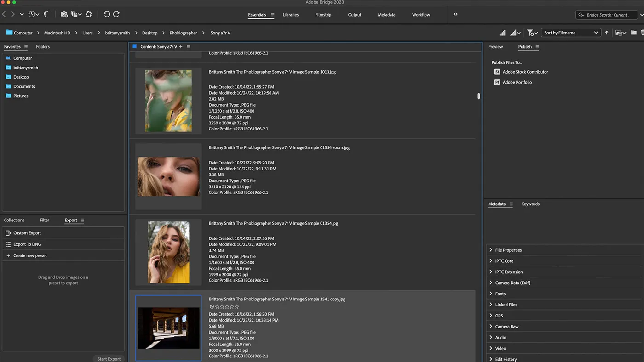Click the trash Delete Item icon

tap(643, 33)
